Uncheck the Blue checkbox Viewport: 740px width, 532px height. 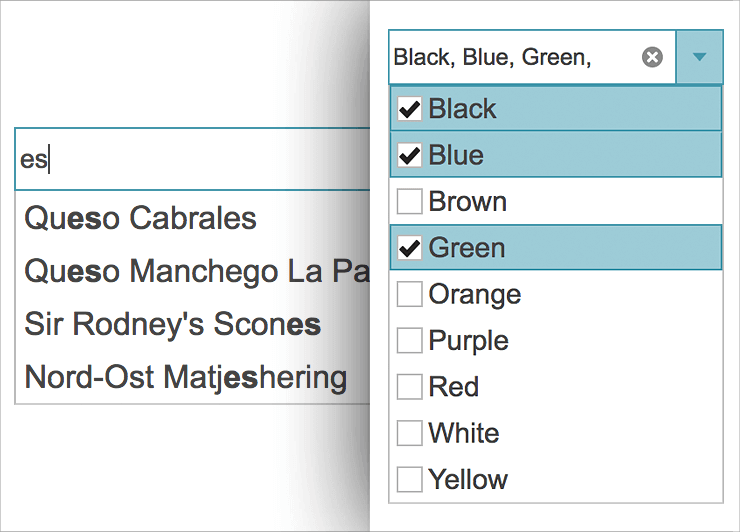(x=409, y=155)
